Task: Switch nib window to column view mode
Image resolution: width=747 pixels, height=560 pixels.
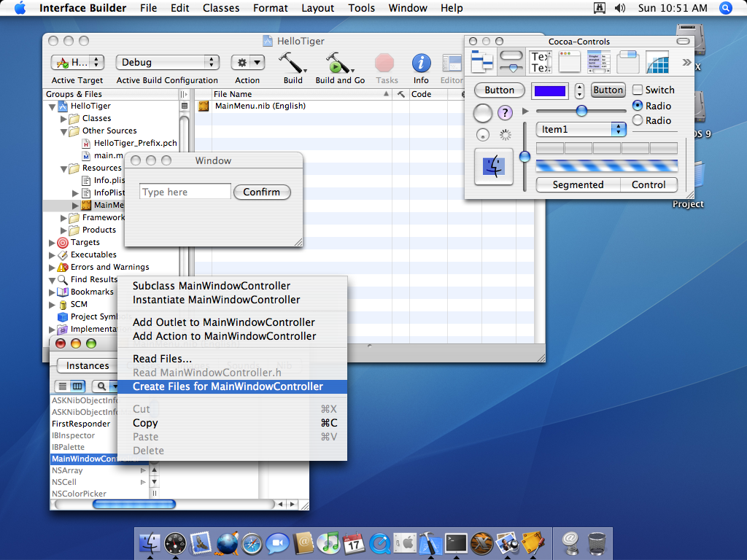Action: coord(77,386)
